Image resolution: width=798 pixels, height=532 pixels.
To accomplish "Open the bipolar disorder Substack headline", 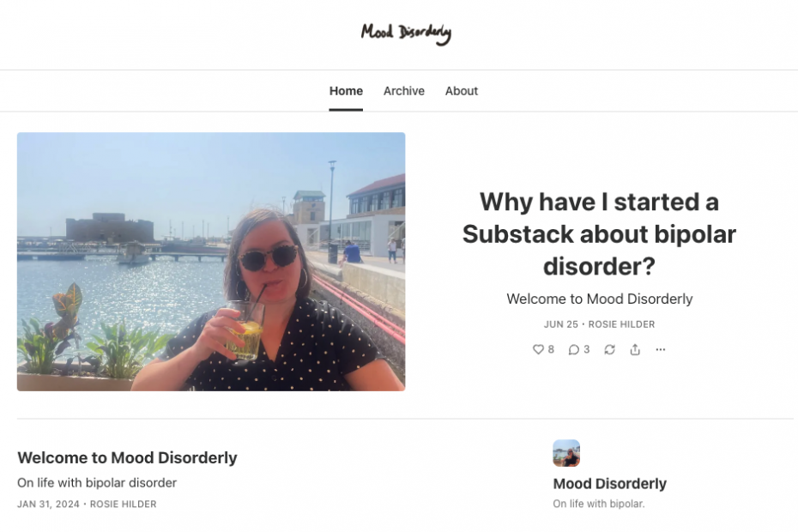I will 599,233.
